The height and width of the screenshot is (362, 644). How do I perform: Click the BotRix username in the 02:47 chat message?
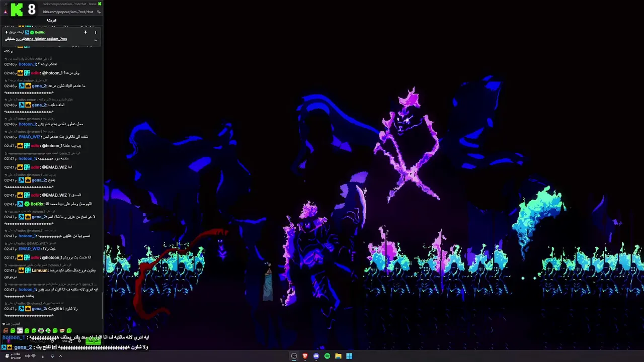tap(37, 204)
